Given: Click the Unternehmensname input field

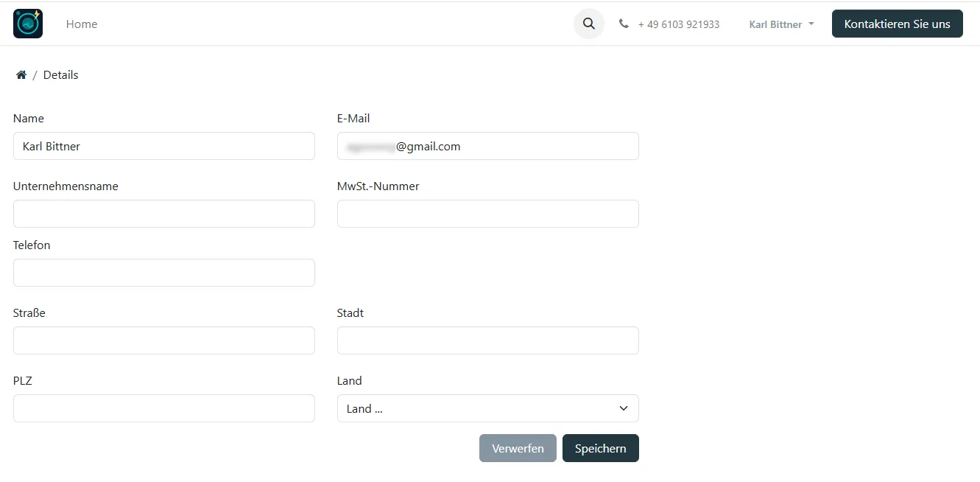Looking at the screenshot, I should coord(164,214).
